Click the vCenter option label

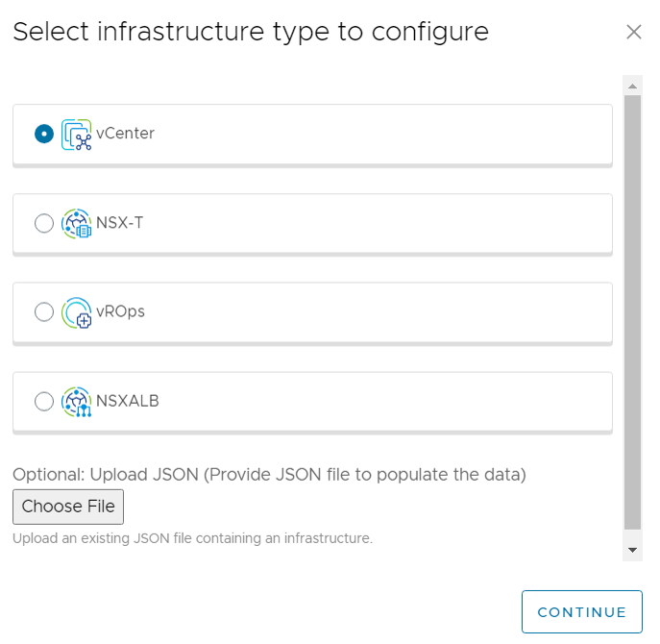coord(125,134)
